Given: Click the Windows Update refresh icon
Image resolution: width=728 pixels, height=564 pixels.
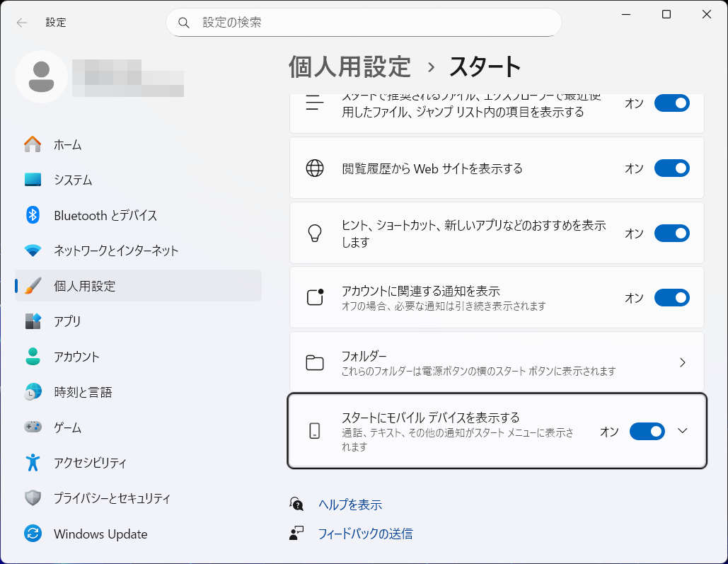Looking at the screenshot, I should pyautogui.click(x=33, y=534).
